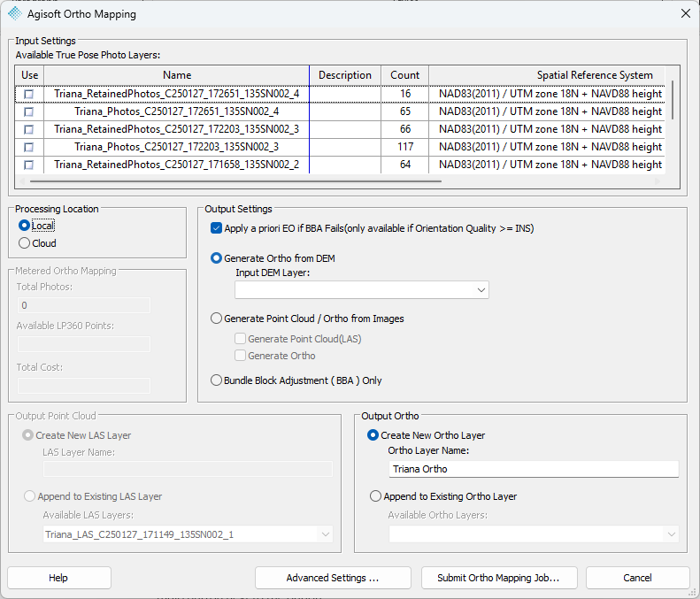Open the Input DEM Layer dropdown
Viewport: 700px width, 599px height.
(x=362, y=290)
